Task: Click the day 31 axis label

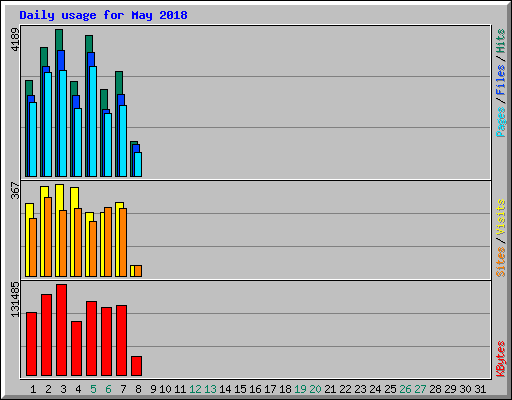Action: click(480, 389)
